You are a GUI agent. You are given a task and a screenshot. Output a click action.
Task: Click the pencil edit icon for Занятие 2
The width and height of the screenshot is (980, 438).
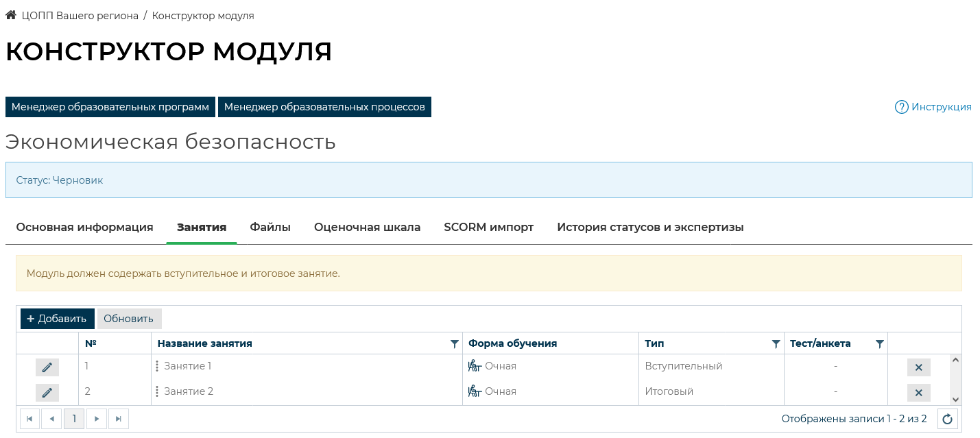tap(47, 393)
